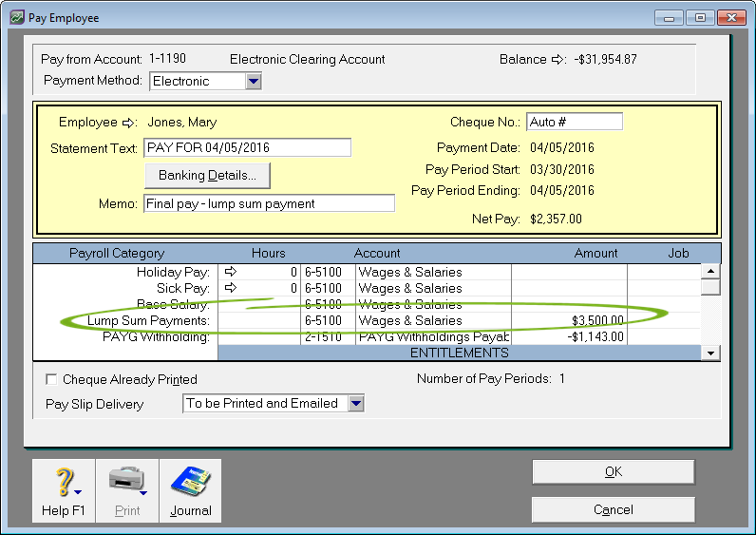
Task: Open the Pay Slip Delivery dropdown
Action: [355, 404]
